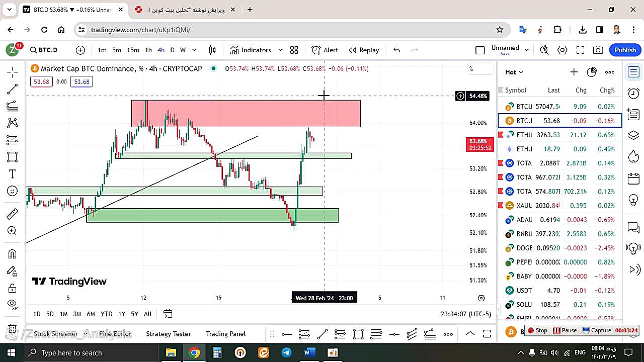644x362 pixels.
Task: Toggle the layout setup square
Action: pyautogui.click(x=480, y=50)
